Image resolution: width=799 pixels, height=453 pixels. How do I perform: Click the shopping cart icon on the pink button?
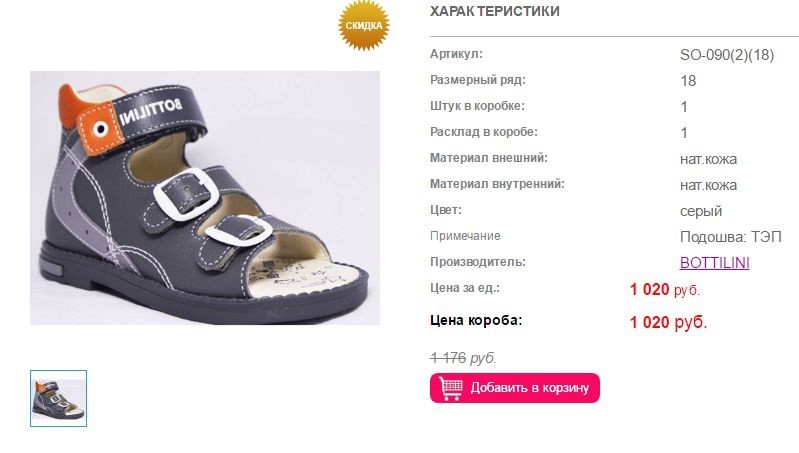point(450,388)
